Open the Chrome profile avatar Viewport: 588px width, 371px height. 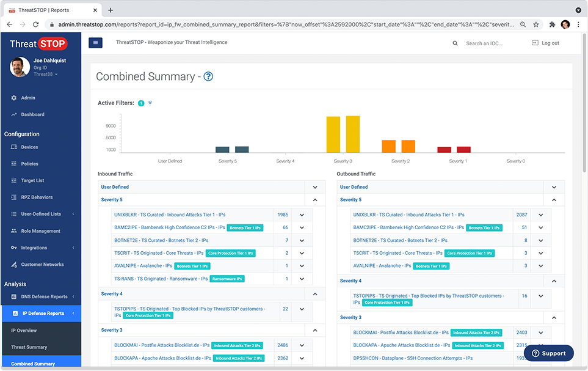pos(565,24)
